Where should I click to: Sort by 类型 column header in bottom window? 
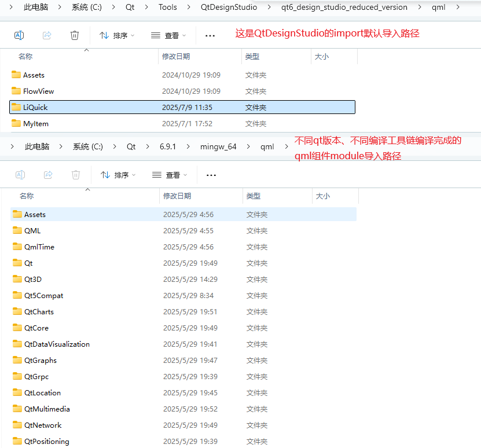[x=254, y=196]
